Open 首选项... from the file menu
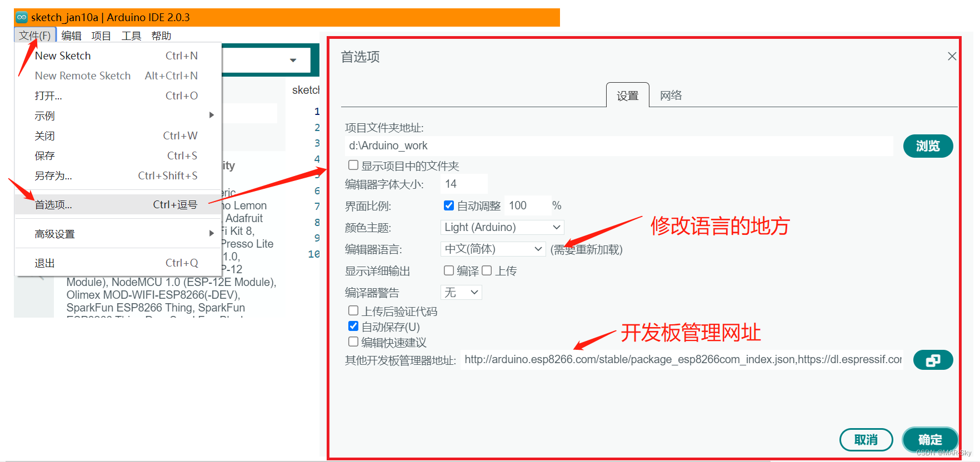Image resolution: width=980 pixels, height=462 pixels. [x=118, y=204]
